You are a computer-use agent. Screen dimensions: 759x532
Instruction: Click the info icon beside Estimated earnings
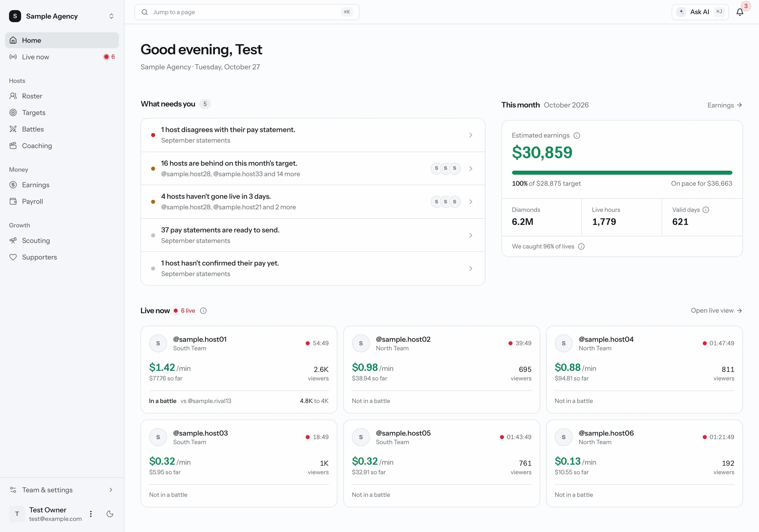577,136
